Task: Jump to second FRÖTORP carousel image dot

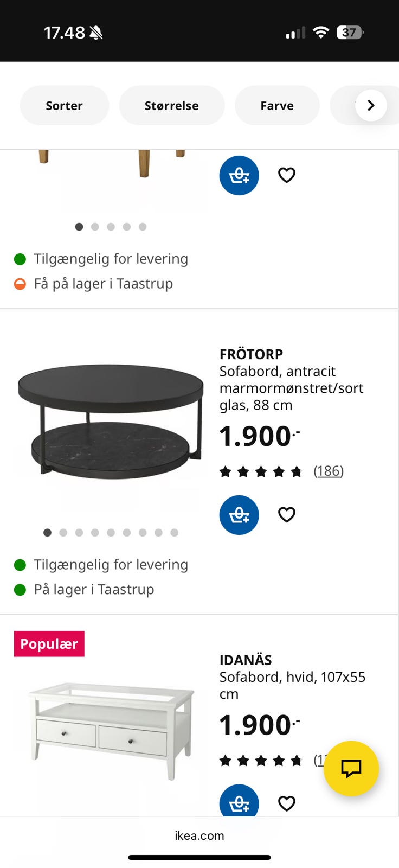Action: [x=63, y=533]
